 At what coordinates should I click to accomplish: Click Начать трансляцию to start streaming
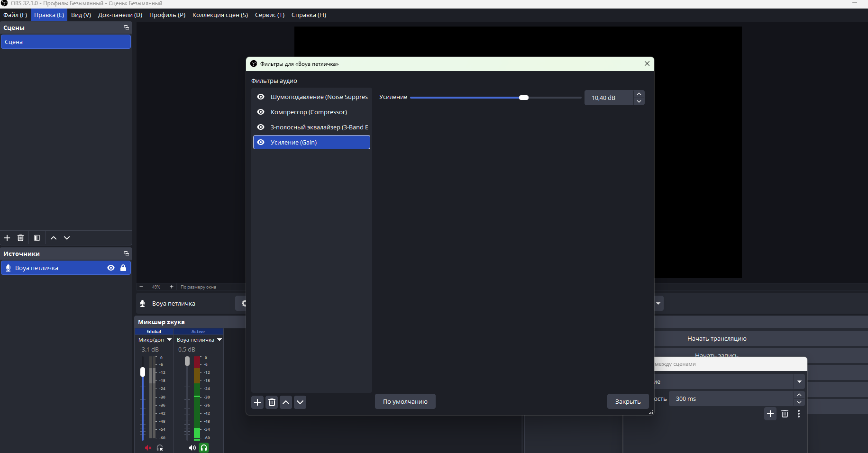click(717, 338)
